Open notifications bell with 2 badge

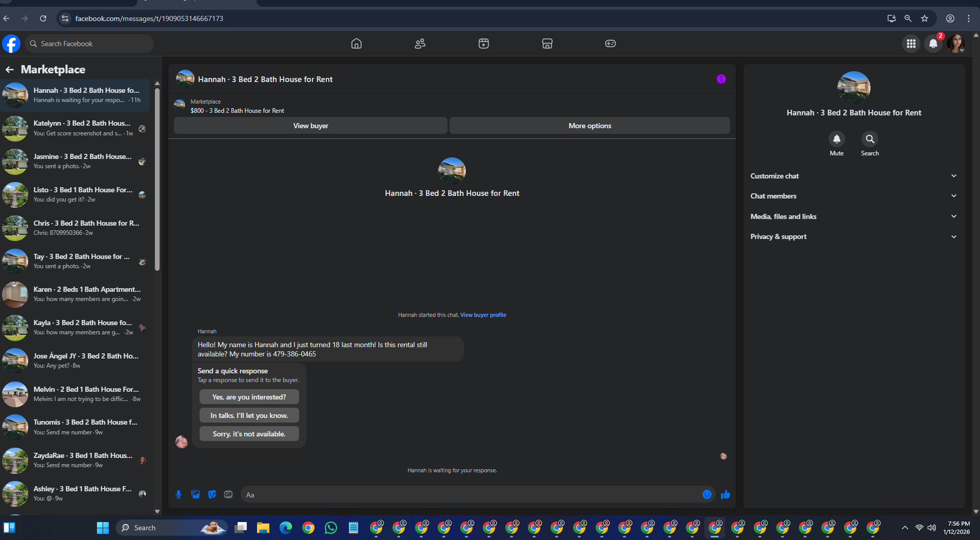click(x=933, y=44)
